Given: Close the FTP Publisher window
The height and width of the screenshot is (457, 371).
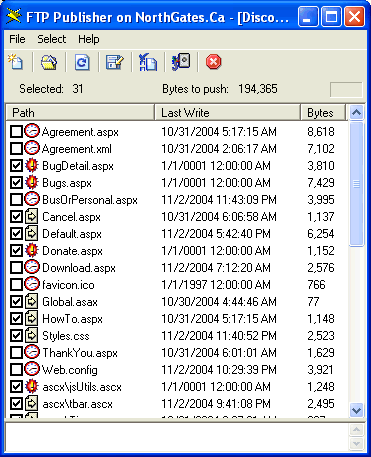Looking at the screenshot, I should (354, 17).
